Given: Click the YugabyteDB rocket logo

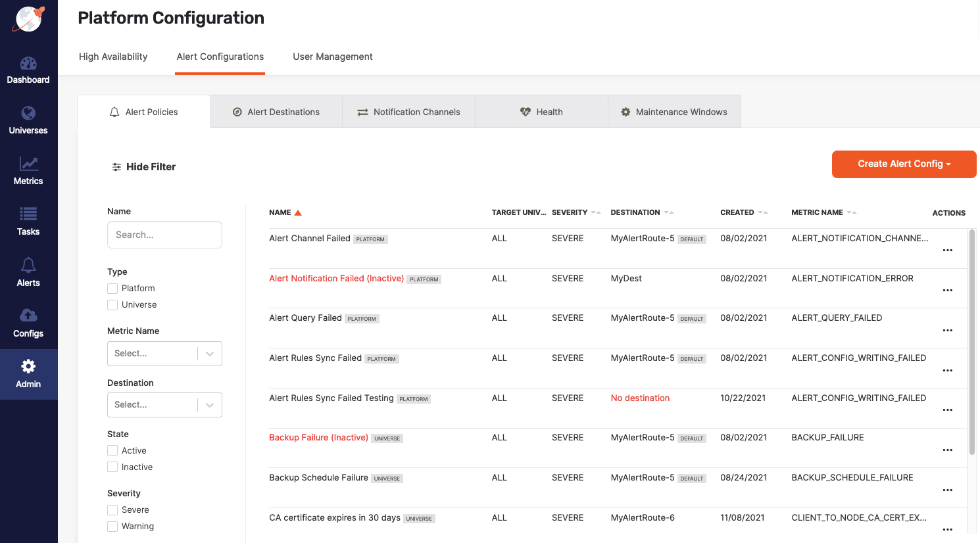Looking at the screenshot, I should click(28, 19).
